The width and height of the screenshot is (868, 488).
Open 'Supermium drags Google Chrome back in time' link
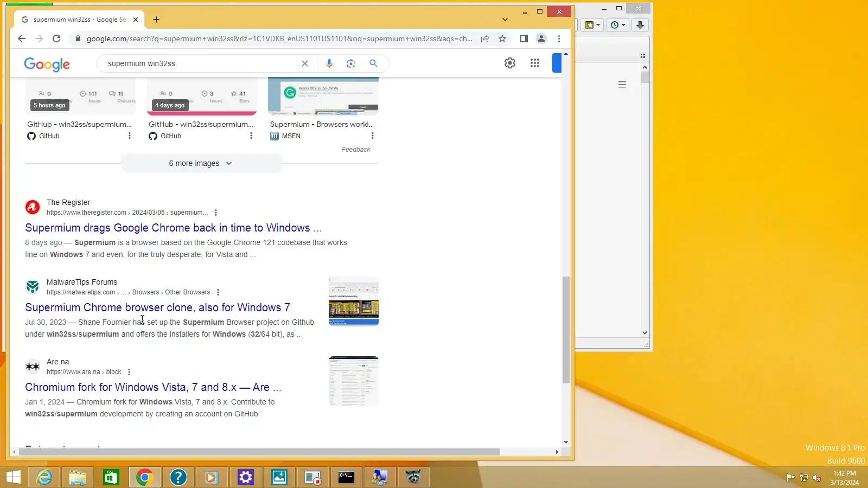pyautogui.click(x=174, y=228)
